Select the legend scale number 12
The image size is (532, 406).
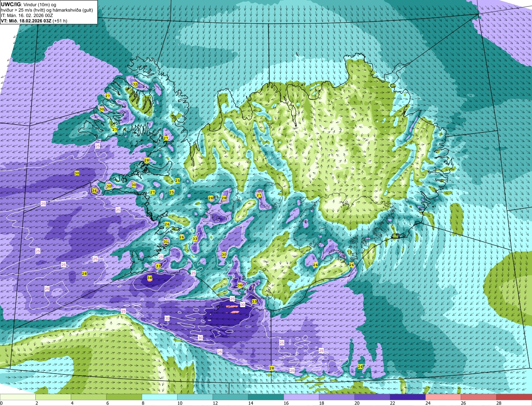tap(215, 403)
